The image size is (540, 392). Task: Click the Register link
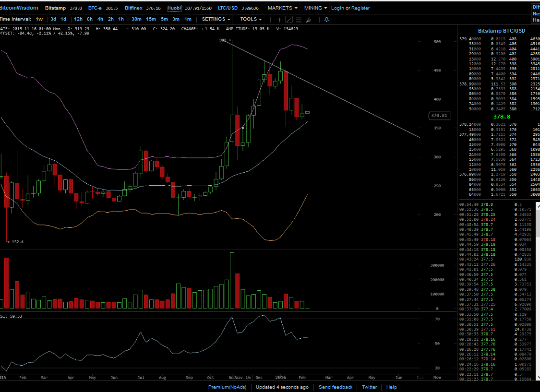(360, 8)
